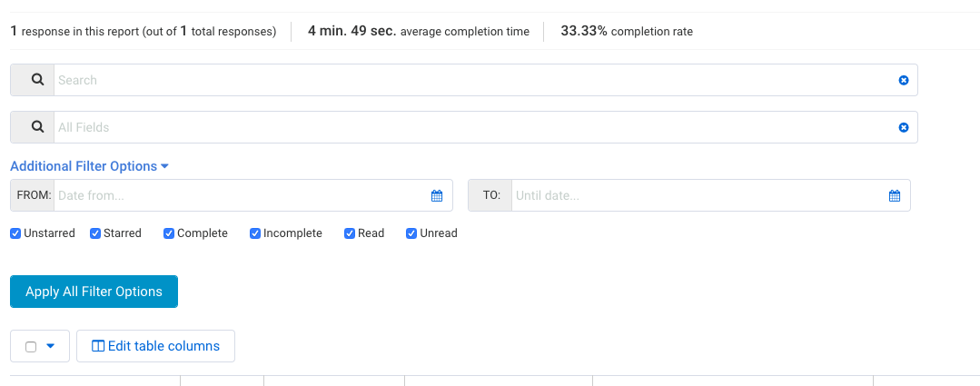Screen dimensions: 980x386
Task: Focus the Date from input field
Action: 242,195
